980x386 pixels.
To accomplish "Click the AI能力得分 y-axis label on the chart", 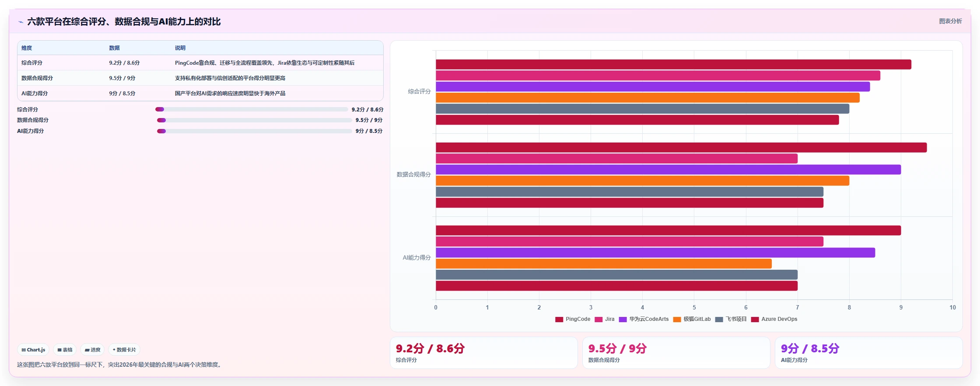I will tap(416, 258).
